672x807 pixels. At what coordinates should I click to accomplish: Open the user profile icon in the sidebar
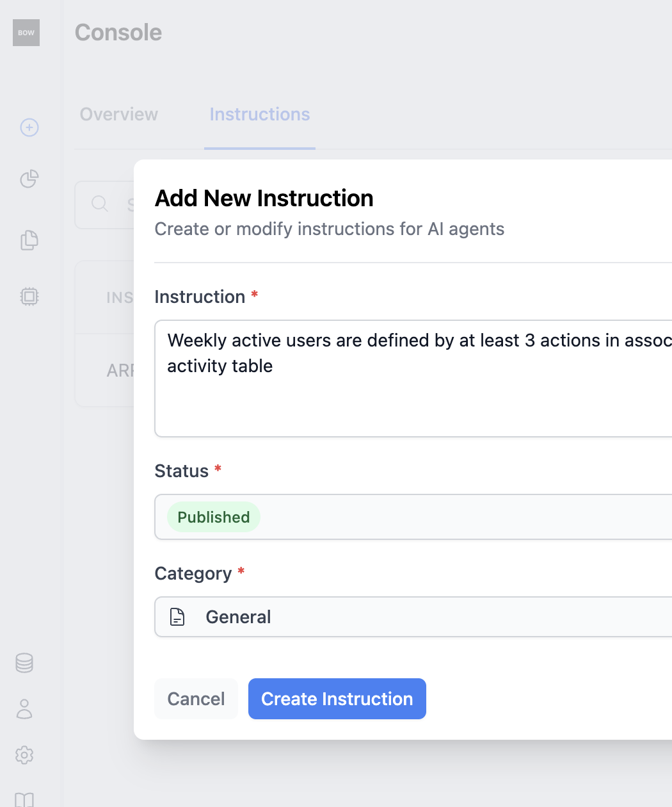click(24, 709)
